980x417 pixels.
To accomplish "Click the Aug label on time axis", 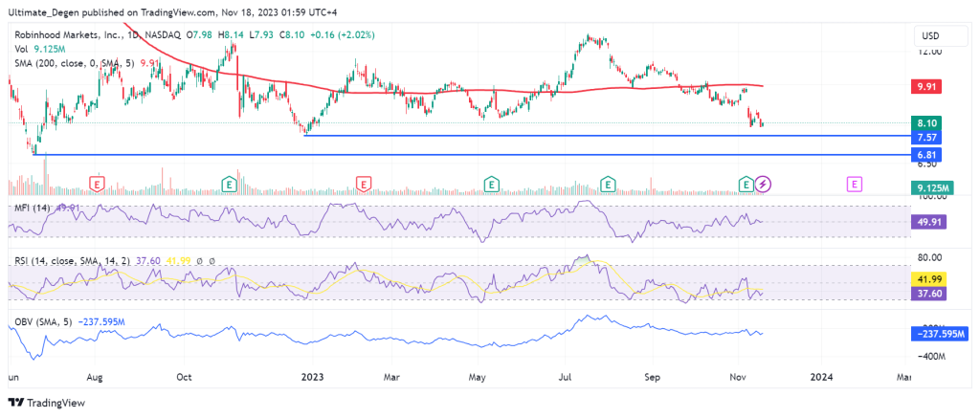I will tap(95, 377).
